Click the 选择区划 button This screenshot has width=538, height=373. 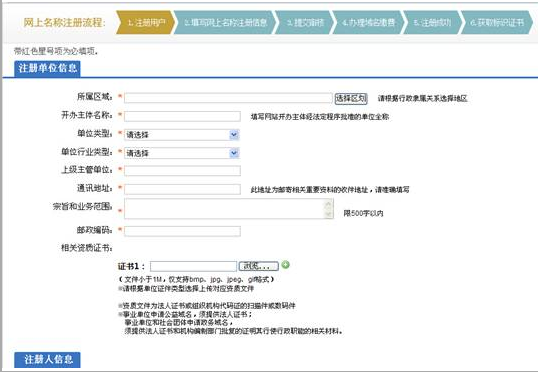(x=351, y=98)
